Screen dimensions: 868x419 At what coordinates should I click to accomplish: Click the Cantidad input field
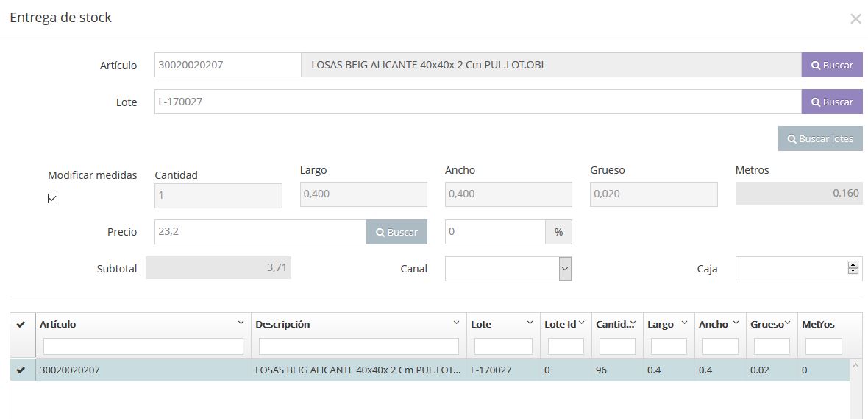coord(218,196)
